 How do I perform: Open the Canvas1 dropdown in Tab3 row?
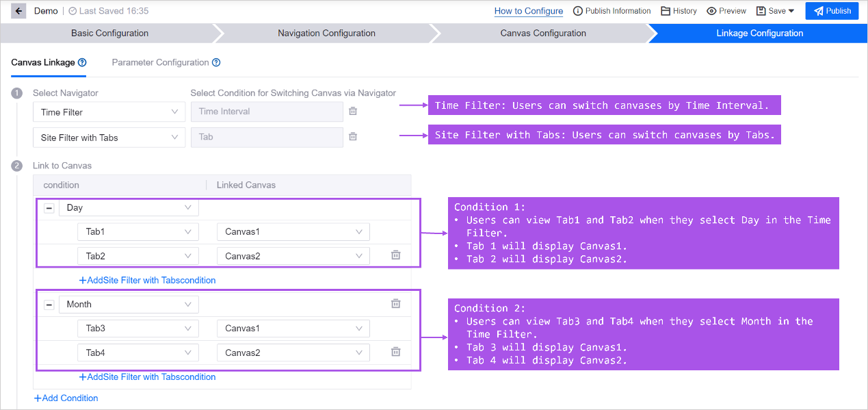click(x=293, y=329)
